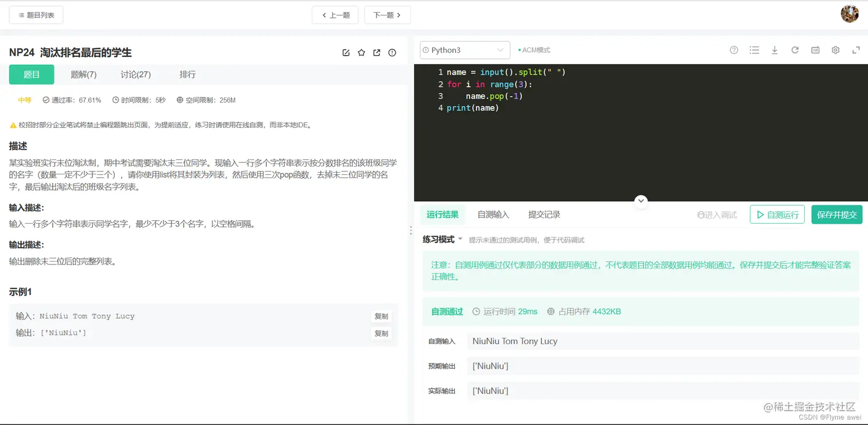Open the 练习模式 dropdown
The height and width of the screenshot is (425, 868).
click(x=442, y=239)
